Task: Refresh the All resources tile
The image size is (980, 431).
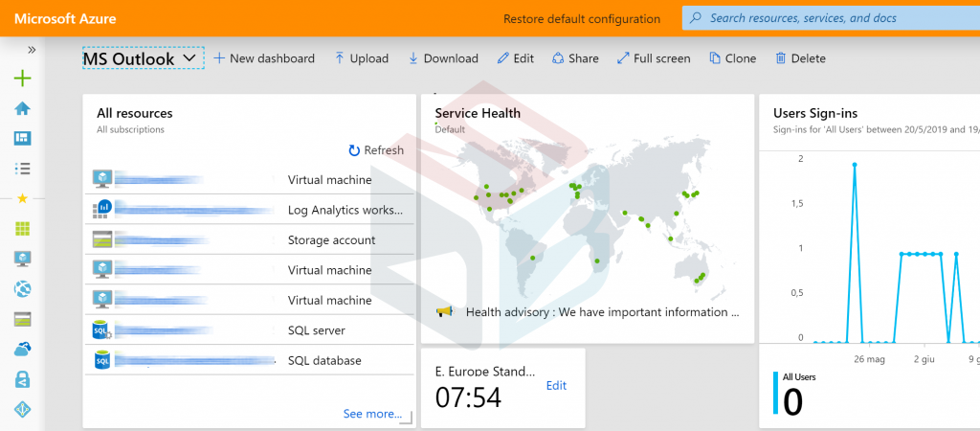Action: pyautogui.click(x=376, y=150)
